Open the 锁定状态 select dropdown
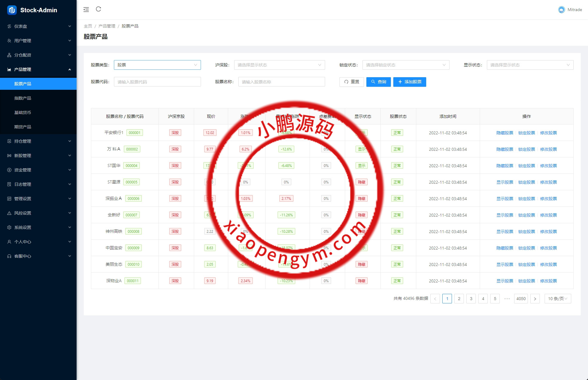The width and height of the screenshot is (588, 380). pyautogui.click(x=406, y=65)
